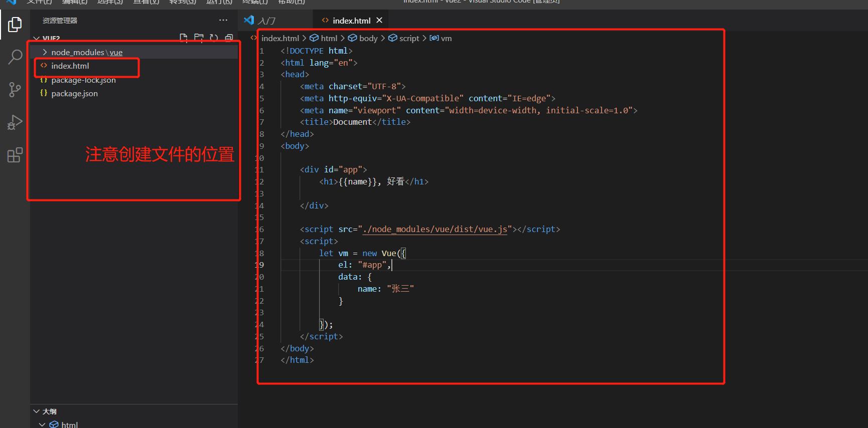Click the Refresh Explorer icon
This screenshot has height=428, width=868.
click(x=214, y=38)
